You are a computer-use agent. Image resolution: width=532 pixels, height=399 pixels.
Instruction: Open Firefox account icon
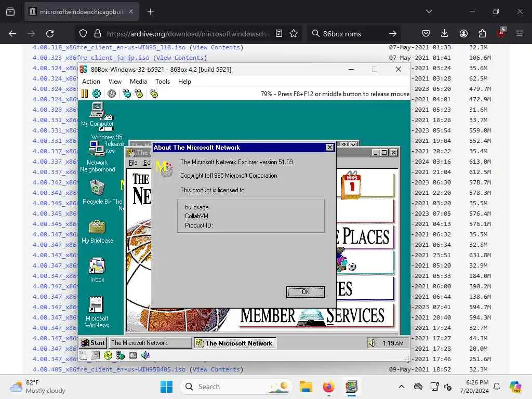coord(463,33)
